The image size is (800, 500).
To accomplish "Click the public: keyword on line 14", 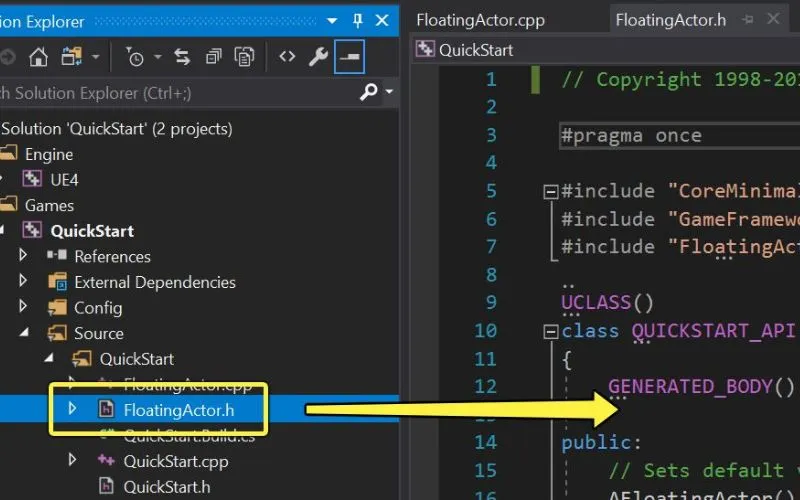I will (x=601, y=442).
